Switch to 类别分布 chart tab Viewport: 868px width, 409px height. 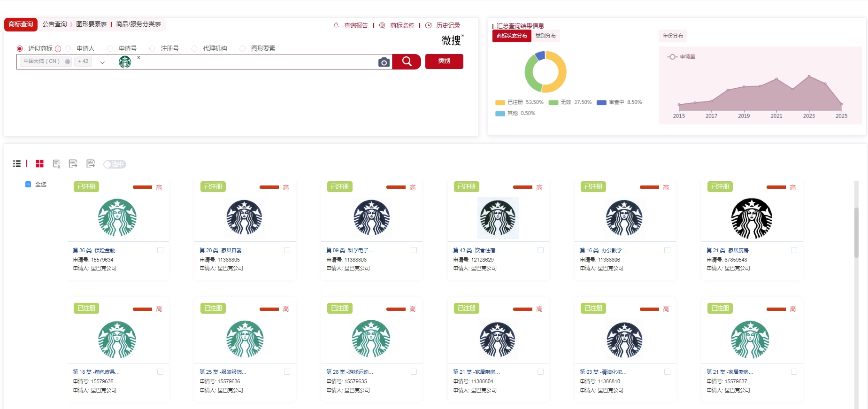545,36
